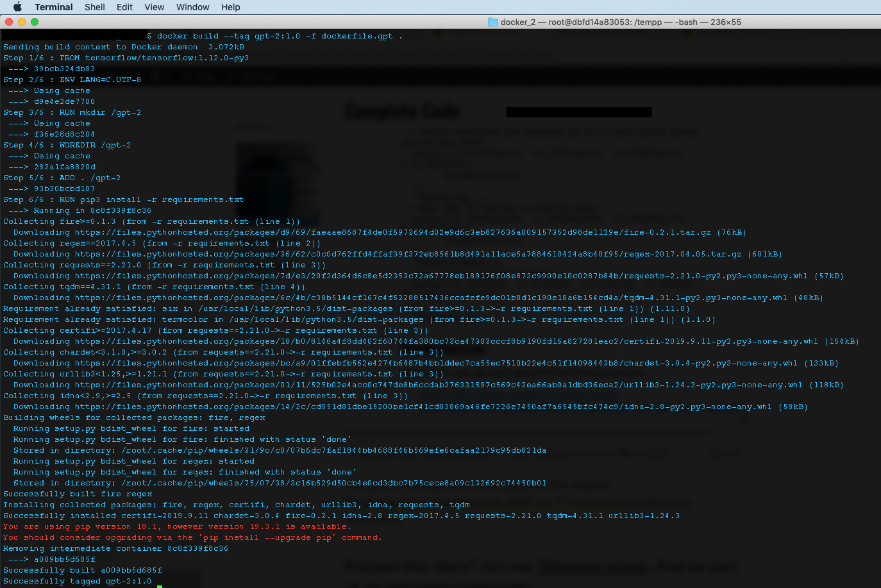Open the Edit menu
Image resolution: width=881 pixels, height=588 pixels.
click(x=124, y=7)
